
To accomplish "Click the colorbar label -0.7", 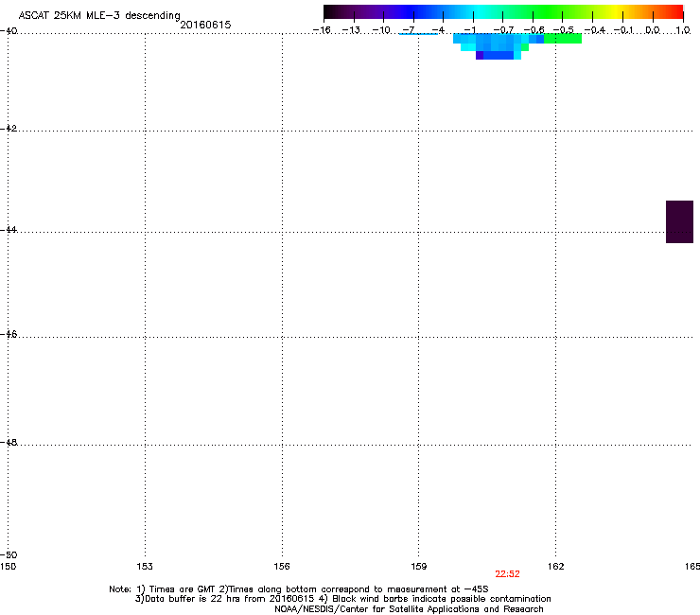I will tap(503, 30).
